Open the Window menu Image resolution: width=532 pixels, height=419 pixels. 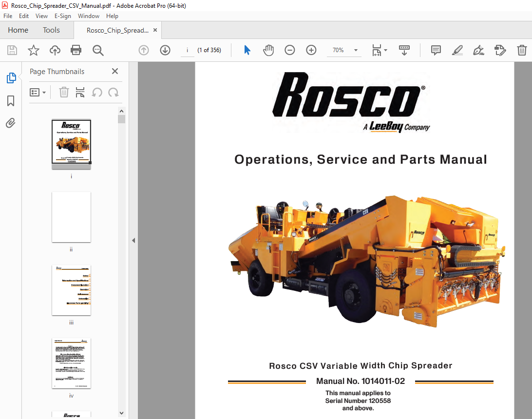tap(89, 16)
